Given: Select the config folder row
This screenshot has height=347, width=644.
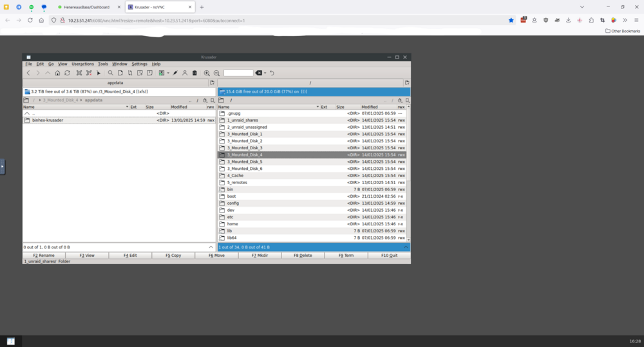Looking at the screenshot, I should coord(312,203).
